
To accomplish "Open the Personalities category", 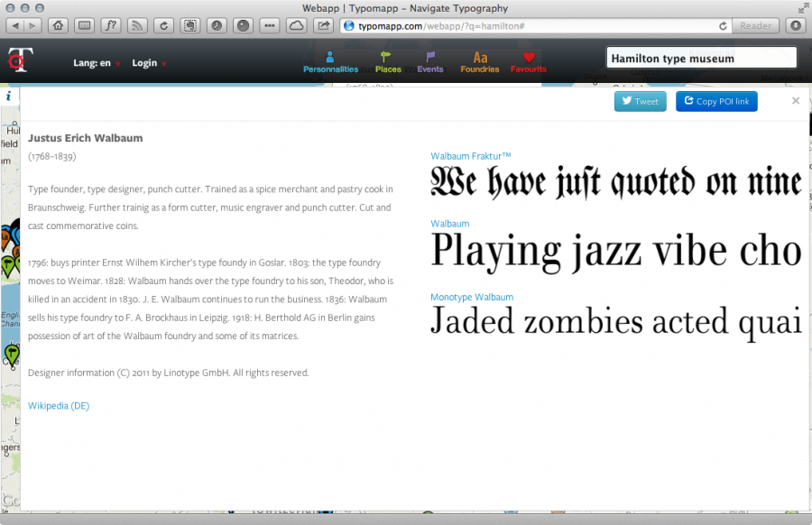I will coord(330,62).
